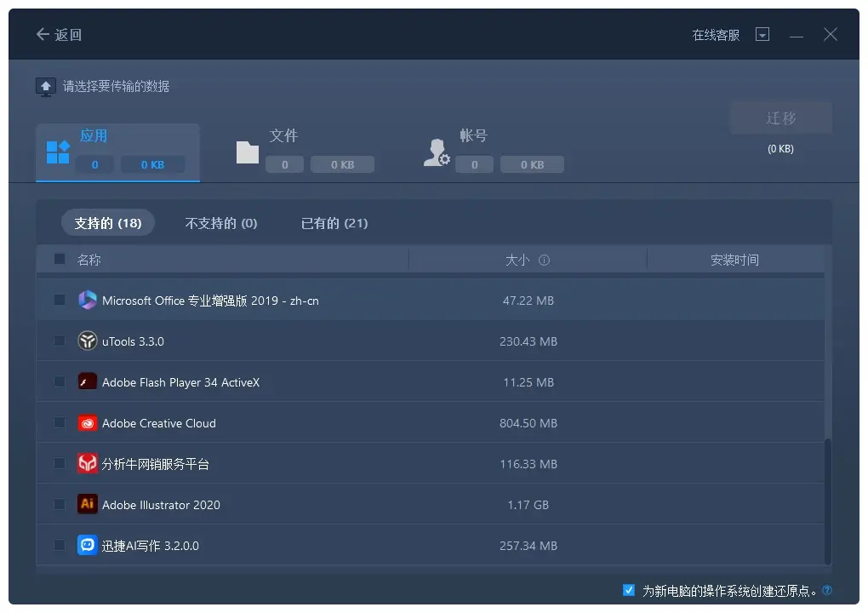Viewport: 868px width, 613px height.
Task: Click the upload arrow icon near 请选择要传输的数据
Action: tap(45, 86)
